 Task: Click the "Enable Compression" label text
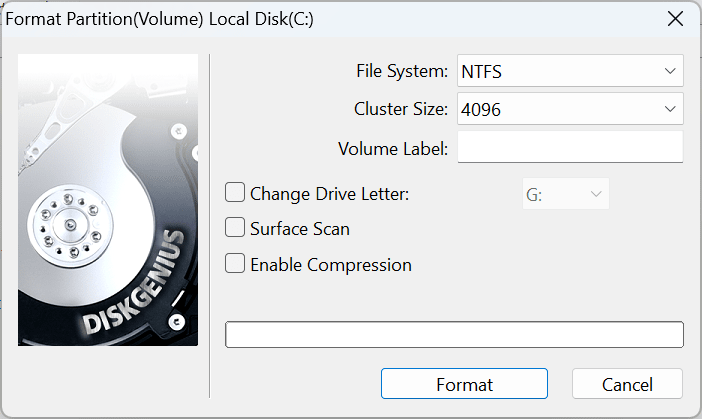click(330, 265)
